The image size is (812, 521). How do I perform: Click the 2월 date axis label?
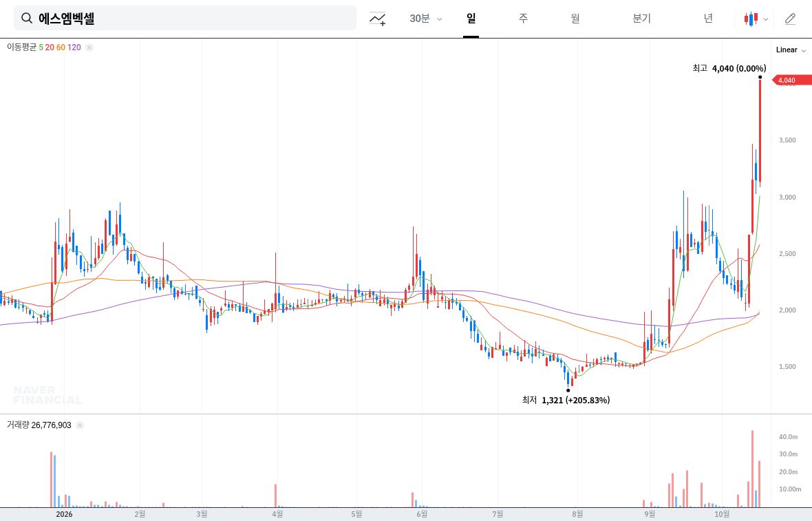140,514
